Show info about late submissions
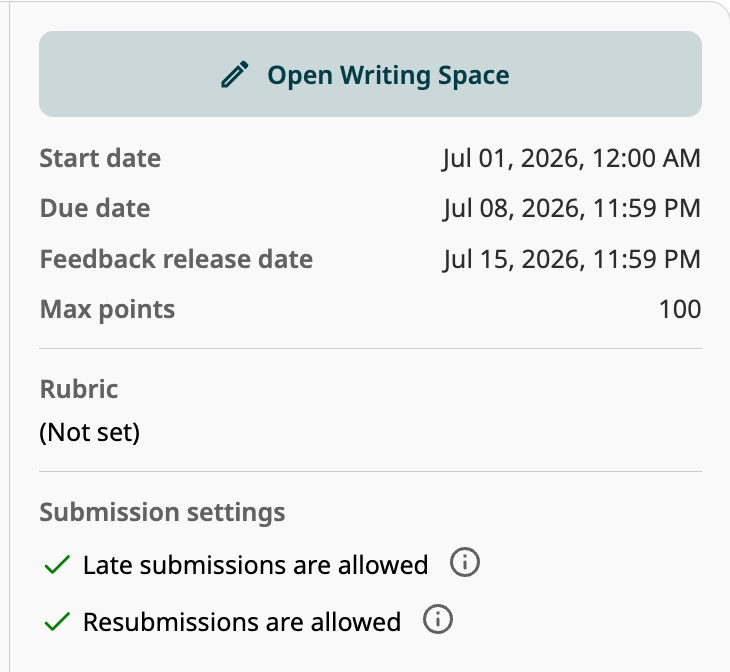The height and width of the screenshot is (672, 730). 464,563
